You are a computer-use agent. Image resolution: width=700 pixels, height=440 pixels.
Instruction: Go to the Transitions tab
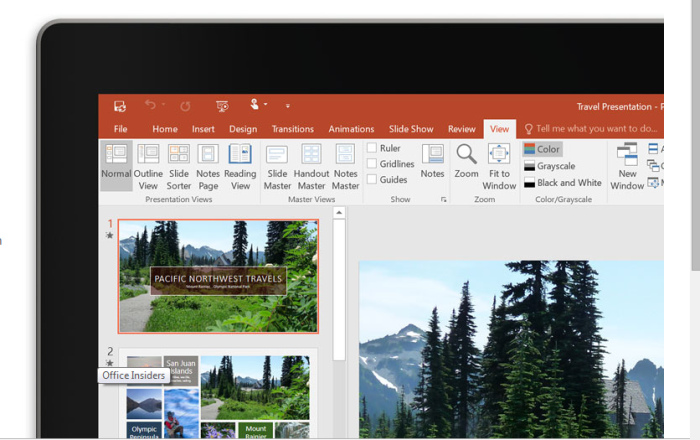(292, 129)
